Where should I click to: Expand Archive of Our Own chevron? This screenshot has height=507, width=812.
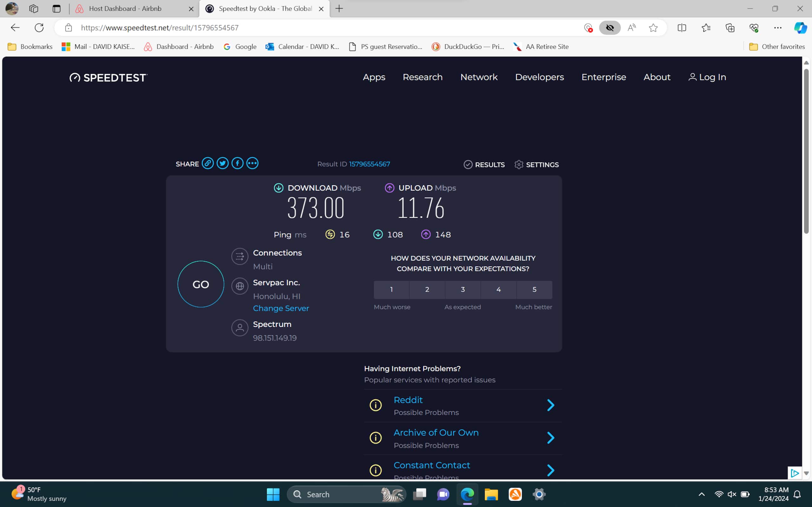[x=551, y=438]
